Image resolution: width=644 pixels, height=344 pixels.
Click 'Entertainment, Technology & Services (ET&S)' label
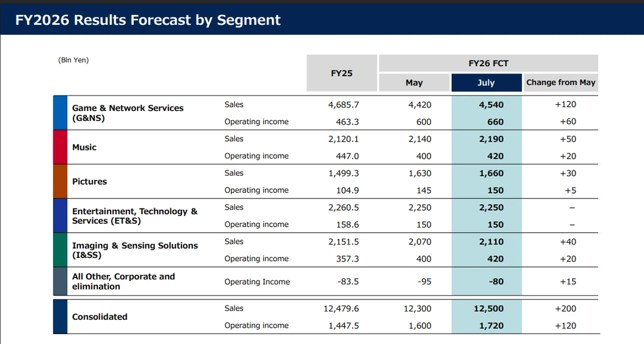point(135,216)
